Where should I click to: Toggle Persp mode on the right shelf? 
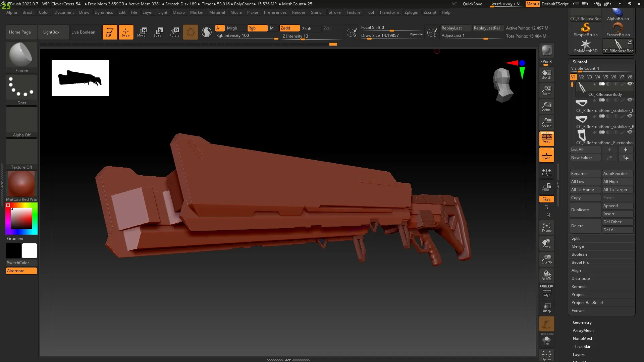[546, 138]
